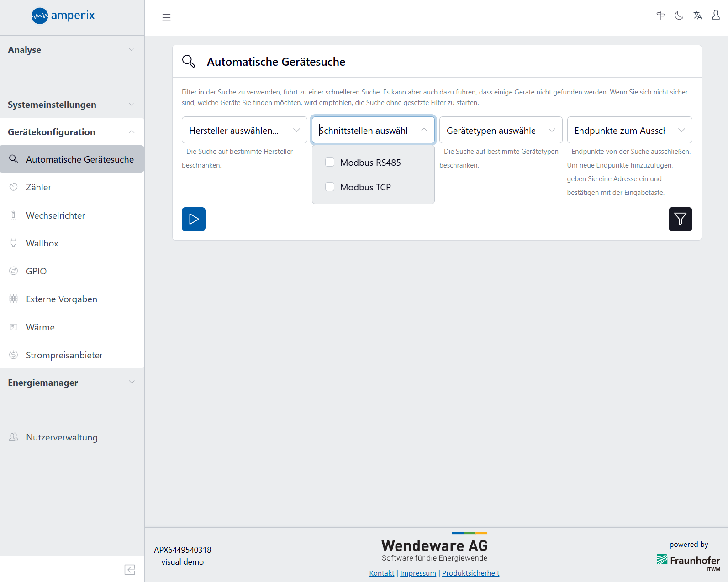Select Strompreisanbieter menu item

click(64, 355)
